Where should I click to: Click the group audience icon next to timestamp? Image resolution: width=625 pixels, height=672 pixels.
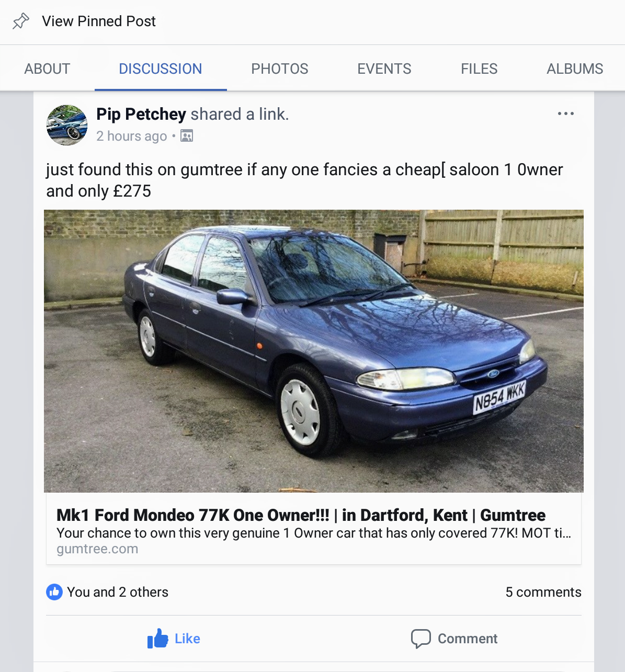click(187, 136)
